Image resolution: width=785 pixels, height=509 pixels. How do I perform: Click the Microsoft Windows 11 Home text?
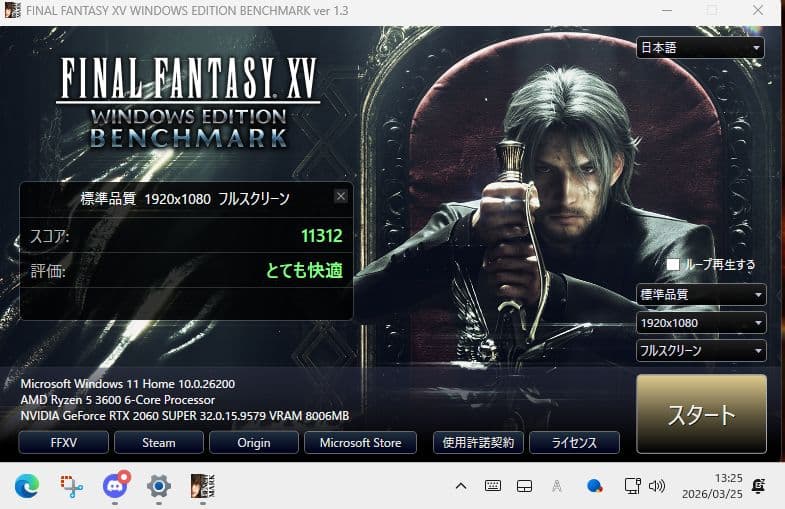[x=128, y=384]
